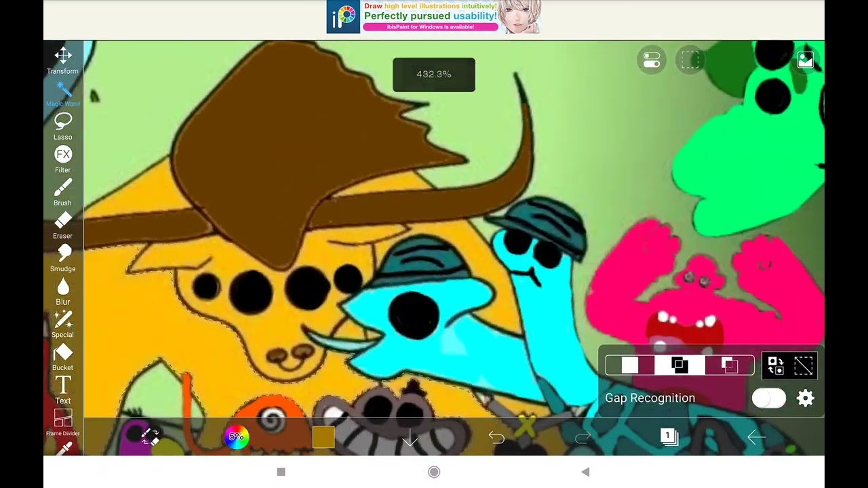Select the Transform tool
This screenshot has width=868, height=488.
tap(63, 60)
